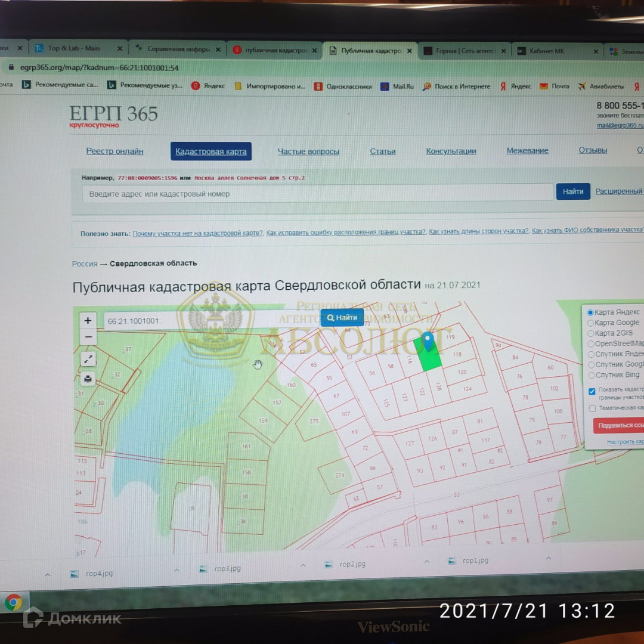Open first Рекомендуемые са... bookmark
This screenshot has height=644, width=644.
[x=60, y=85]
